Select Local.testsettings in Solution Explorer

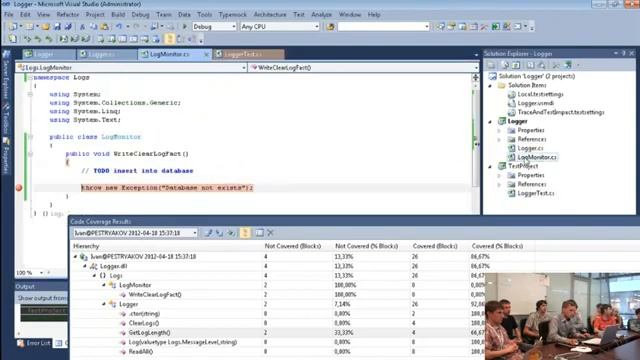click(x=540, y=94)
